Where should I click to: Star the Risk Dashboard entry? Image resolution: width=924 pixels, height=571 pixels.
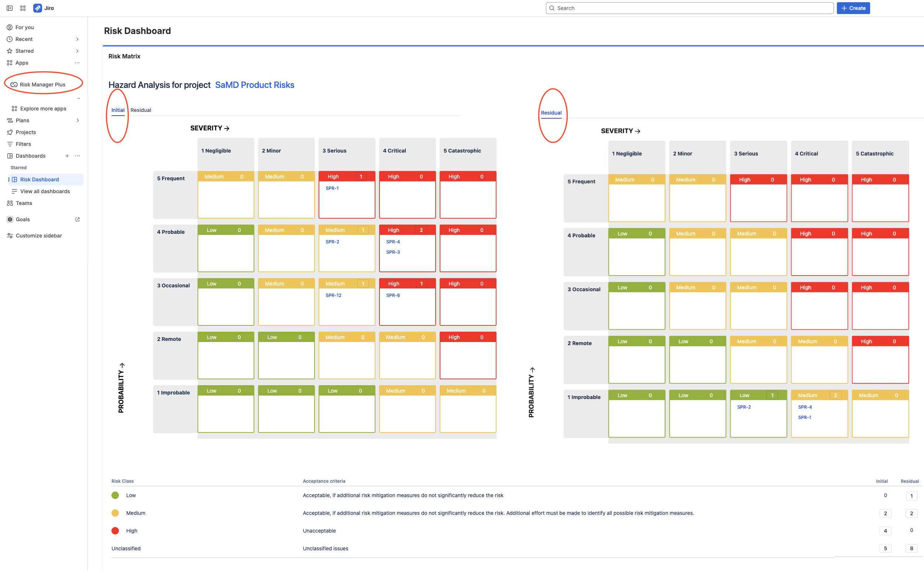[39, 179]
